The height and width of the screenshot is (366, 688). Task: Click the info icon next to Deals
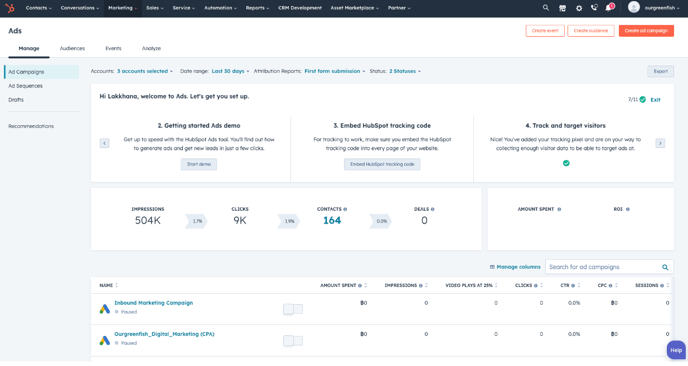point(433,209)
